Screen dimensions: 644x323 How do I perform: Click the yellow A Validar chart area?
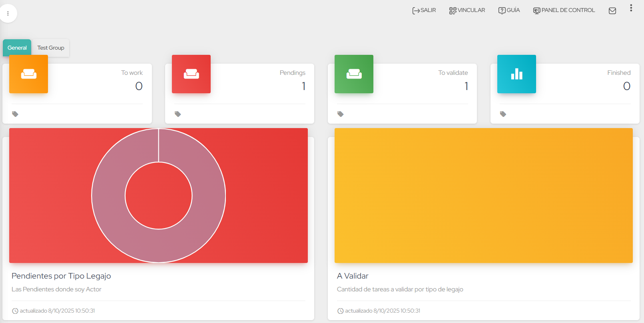coord(483,195)
